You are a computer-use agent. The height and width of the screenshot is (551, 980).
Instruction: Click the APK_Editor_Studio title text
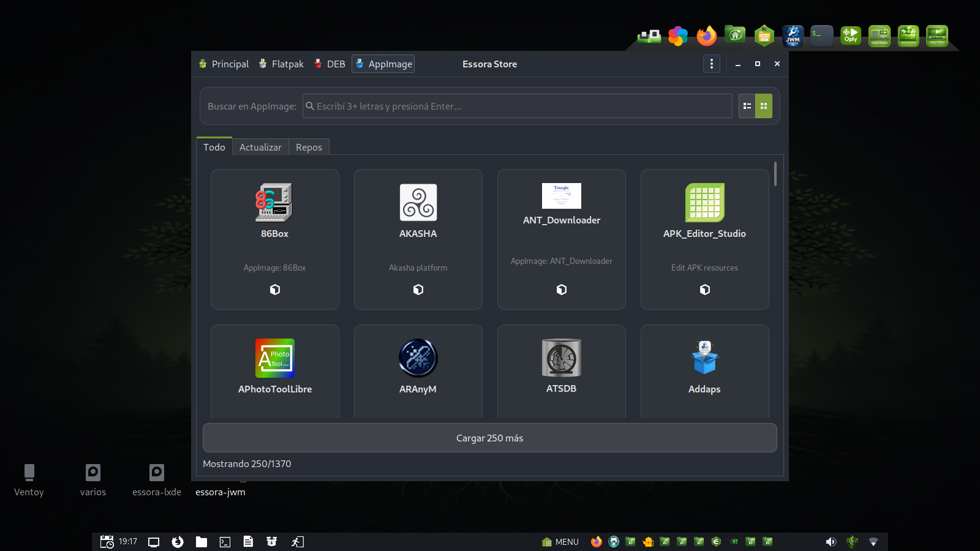click(704, 234)
